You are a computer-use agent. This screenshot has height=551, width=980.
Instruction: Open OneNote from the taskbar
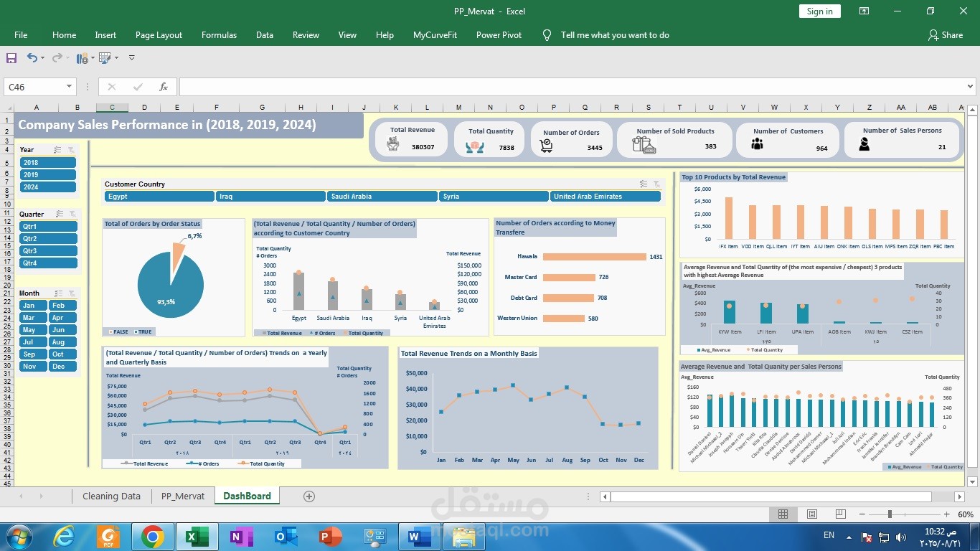pos(240,537)
